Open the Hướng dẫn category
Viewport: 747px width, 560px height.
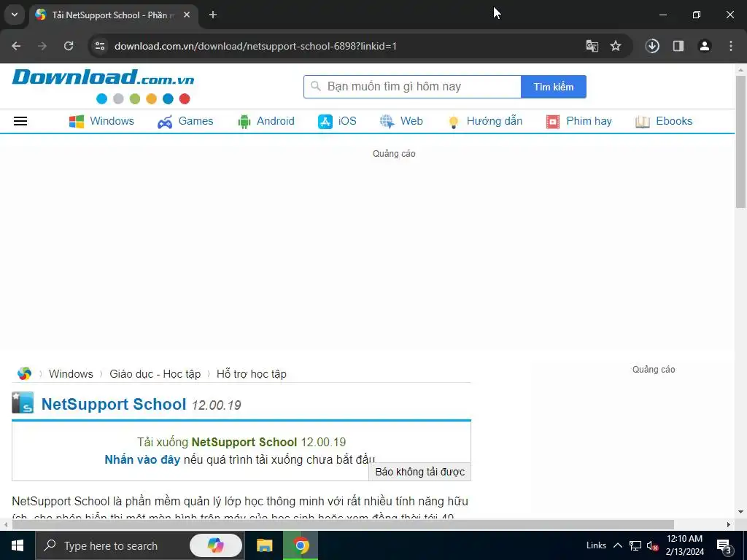pyautogui.click(x=485, y=121)
